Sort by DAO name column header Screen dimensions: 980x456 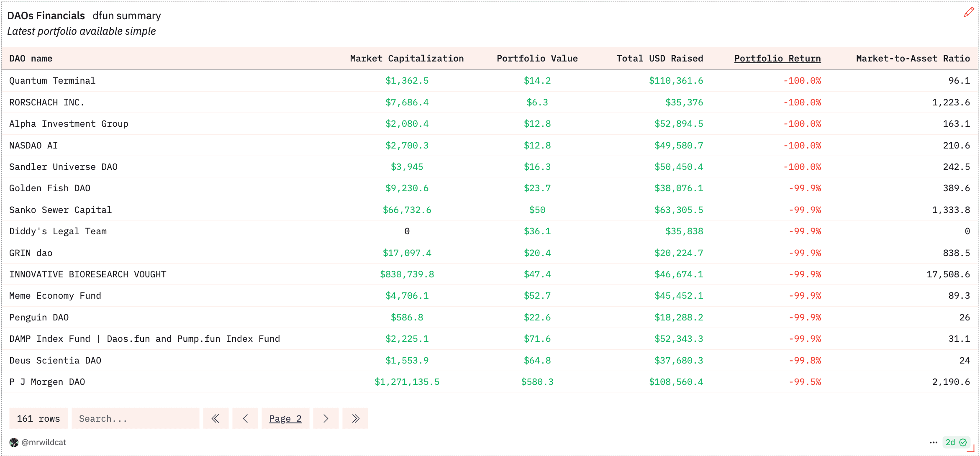(x=31, y=59)
